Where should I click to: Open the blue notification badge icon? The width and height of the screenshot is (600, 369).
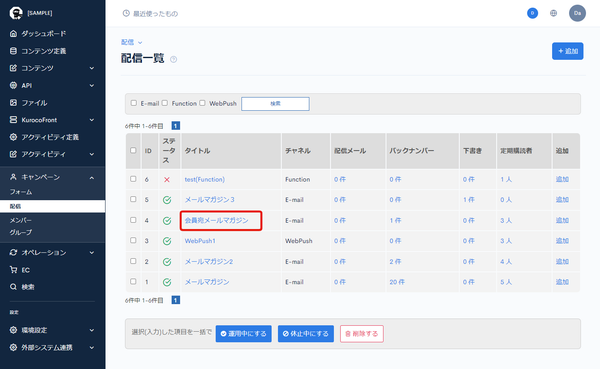click(x=532, y=13)
